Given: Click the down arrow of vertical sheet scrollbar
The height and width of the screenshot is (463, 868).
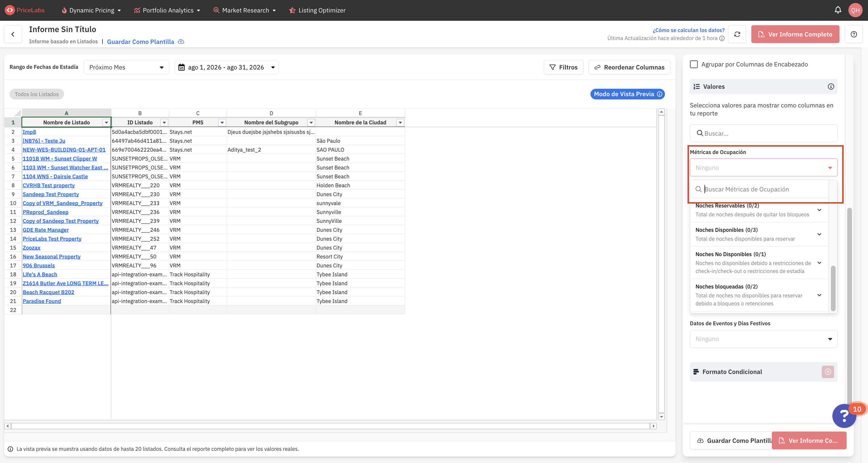Looking at the screenshot, I should pyautogui.click(x=661, y=417).
